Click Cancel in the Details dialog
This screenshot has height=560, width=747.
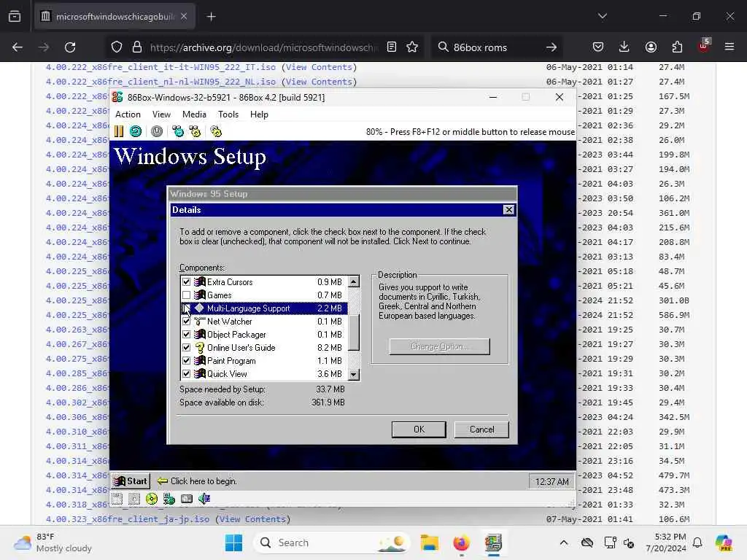pyautogui.click(x=481, y=429)
